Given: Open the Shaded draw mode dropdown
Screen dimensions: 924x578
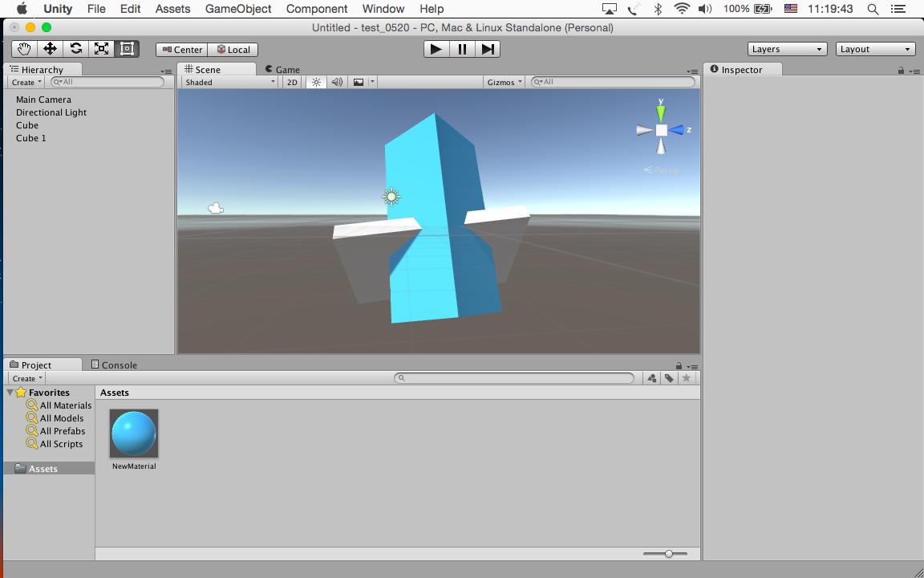Looking at the screenshot, I should point(229,82).
